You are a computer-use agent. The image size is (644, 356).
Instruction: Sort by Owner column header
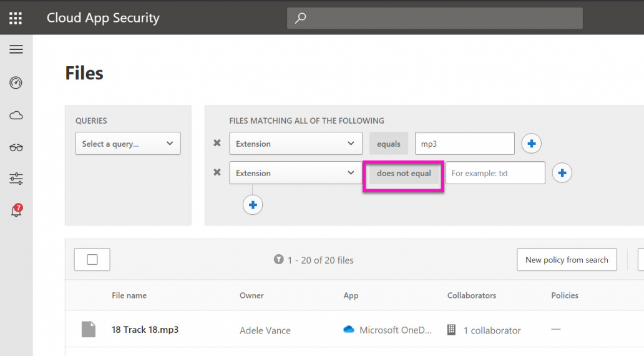coord(251,295)
